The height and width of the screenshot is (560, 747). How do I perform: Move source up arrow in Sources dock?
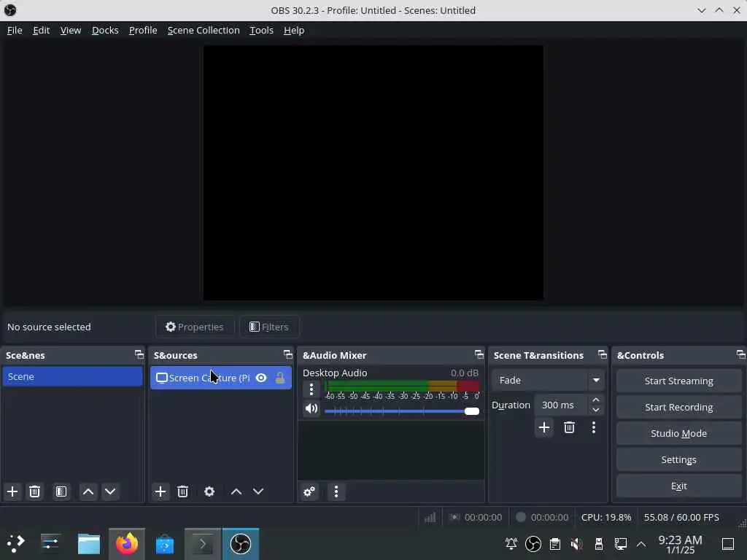(236, 491)
